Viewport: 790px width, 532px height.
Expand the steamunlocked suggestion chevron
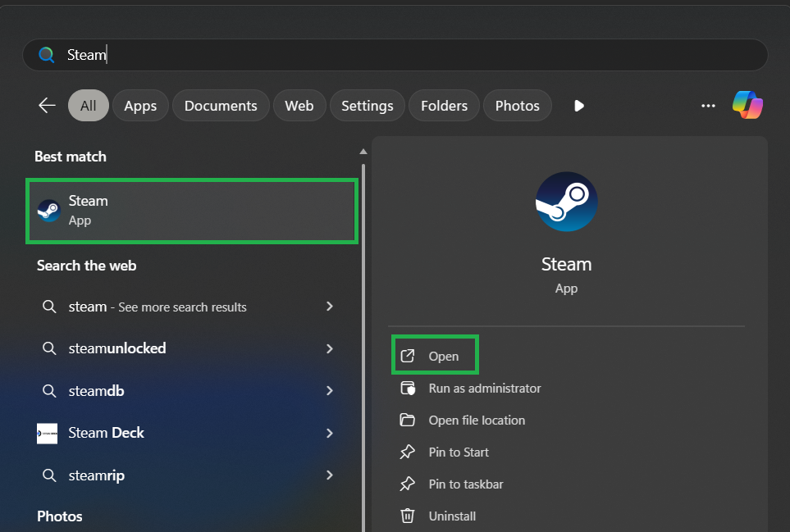[x=330, y=348]
